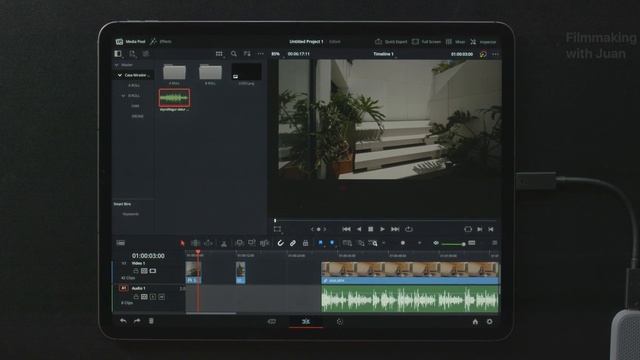
Task: Open the B-ROLL folder thumbnail
Action: 210,73
